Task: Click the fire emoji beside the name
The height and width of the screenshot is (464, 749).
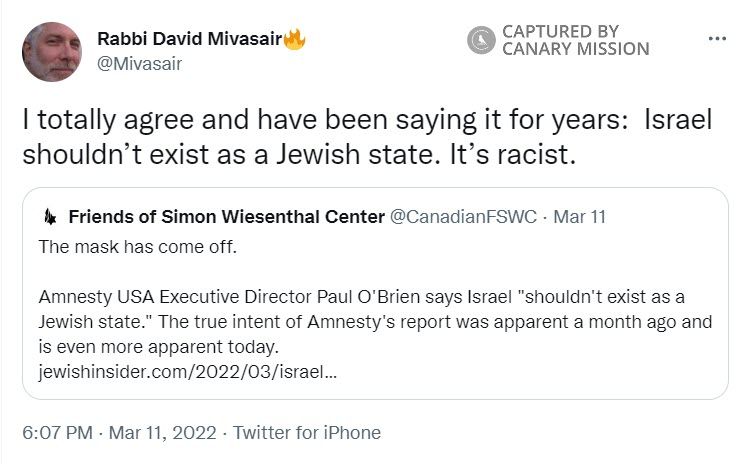Action: 294,40
